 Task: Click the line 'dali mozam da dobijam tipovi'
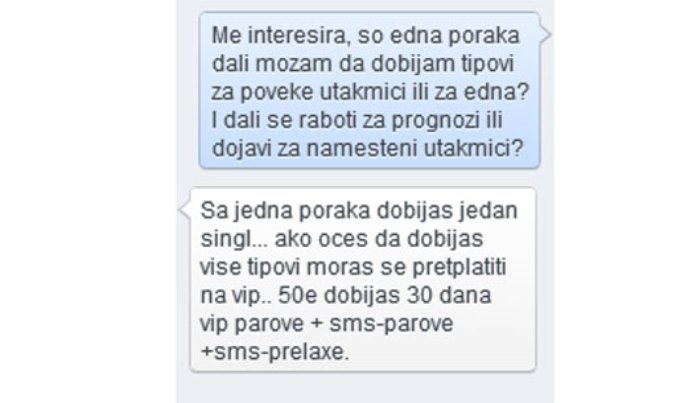[362, 64]
